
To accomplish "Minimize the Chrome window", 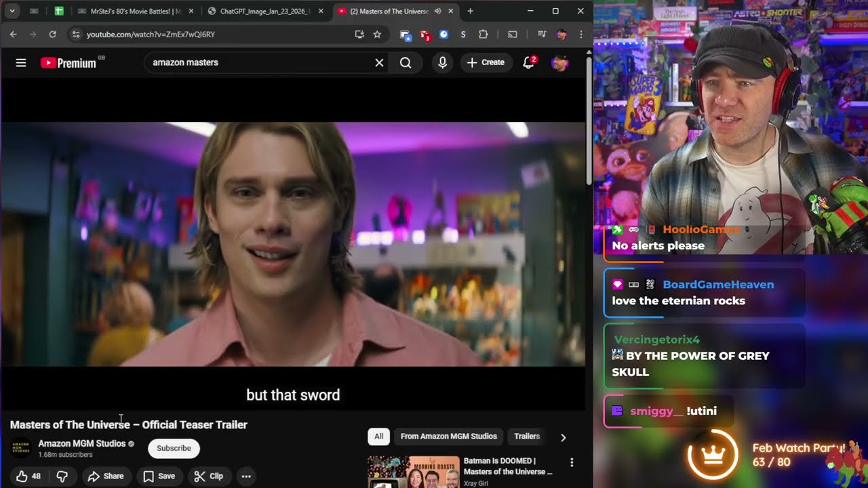I will (x=530, y=11).
